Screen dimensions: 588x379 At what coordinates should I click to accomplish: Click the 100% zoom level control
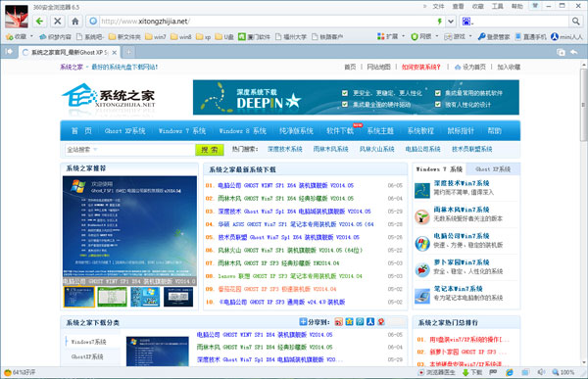point(563,372)
